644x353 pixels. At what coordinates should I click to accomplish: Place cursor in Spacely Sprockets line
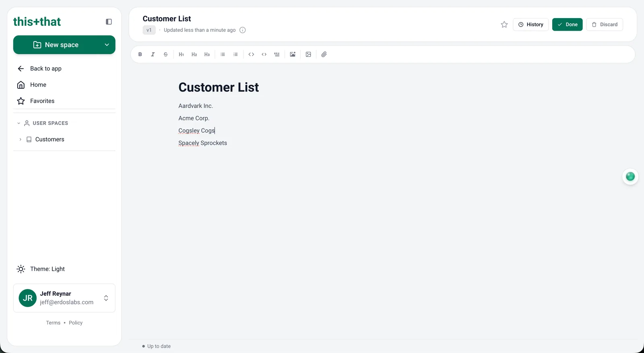click(x=203, y=143)
